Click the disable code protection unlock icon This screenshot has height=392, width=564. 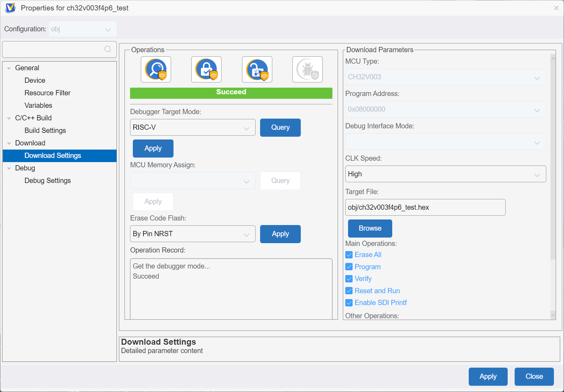point(257,69)
